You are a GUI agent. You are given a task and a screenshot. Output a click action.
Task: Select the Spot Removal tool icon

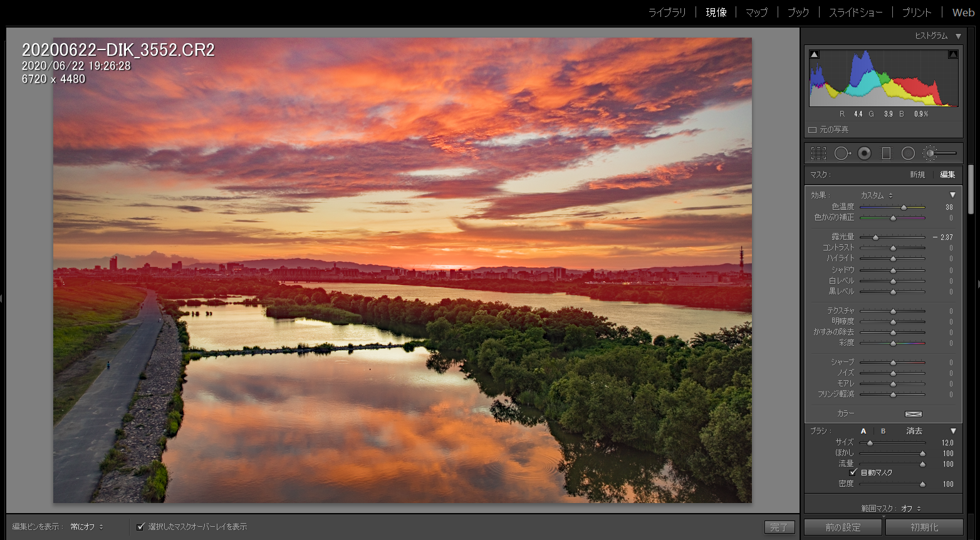842,153
